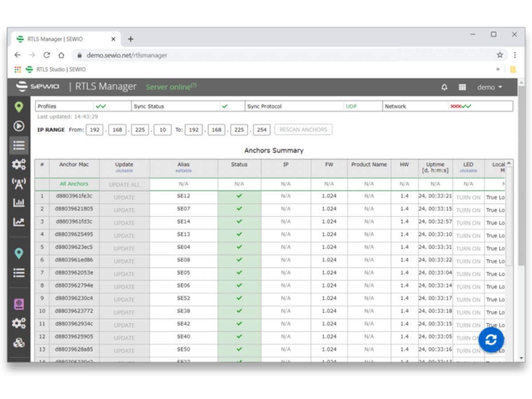Image resolution: width=532 pixels, height=399 pixels.
Task: Open the bar chart sidebar icon
Action: coord(19,203)
